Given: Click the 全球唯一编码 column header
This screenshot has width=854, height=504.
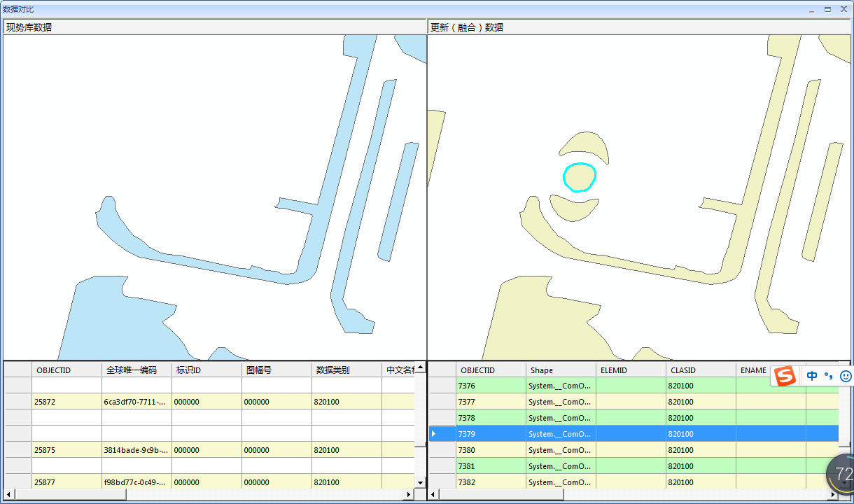Looking at the screenshot, I should click(136, 370).
